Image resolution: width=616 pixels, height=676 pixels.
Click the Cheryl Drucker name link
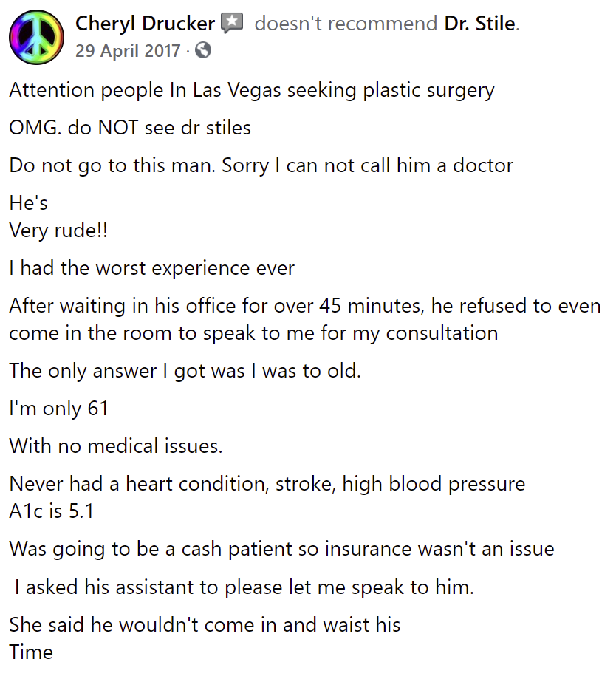coord(145,24)
